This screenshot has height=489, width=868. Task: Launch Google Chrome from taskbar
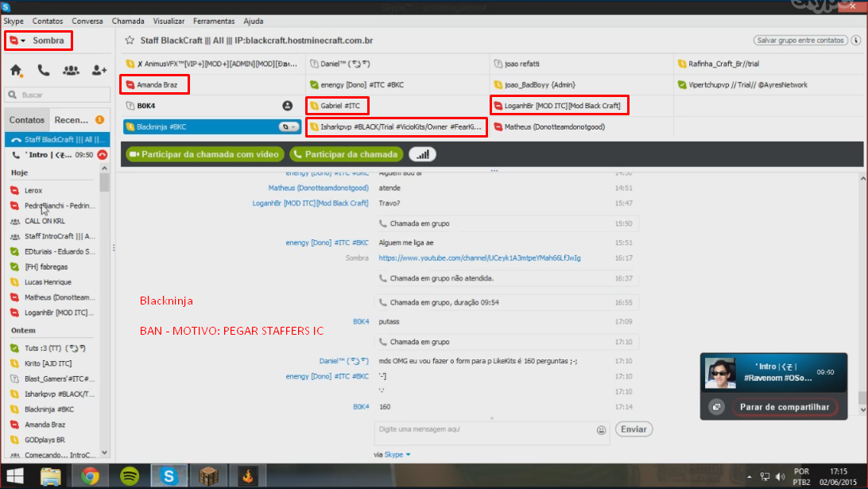(90, 476)
